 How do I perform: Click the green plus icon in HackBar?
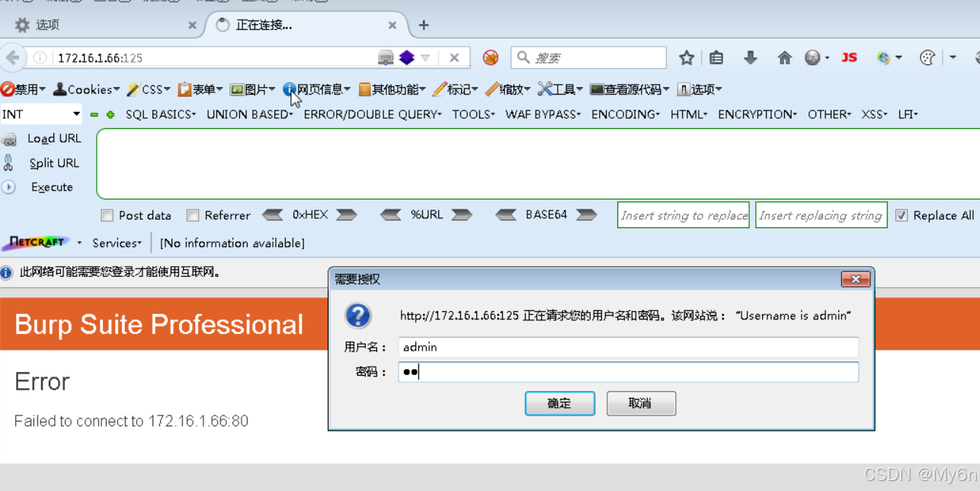110,115
